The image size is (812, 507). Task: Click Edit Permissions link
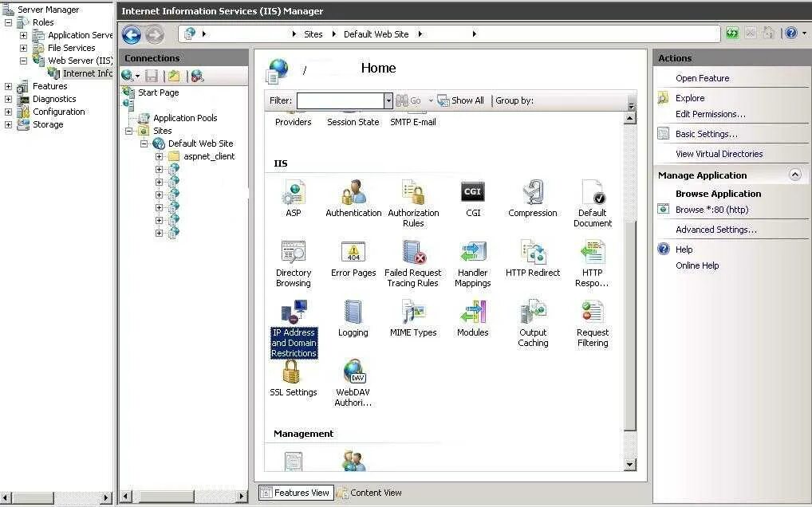click(x=711, y=114)
